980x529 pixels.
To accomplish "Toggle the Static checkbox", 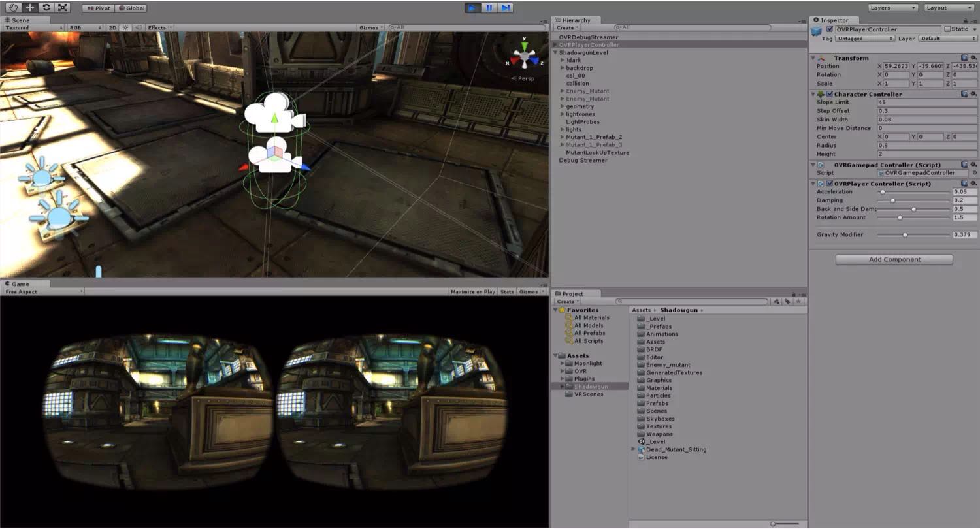I will (947, 29).
